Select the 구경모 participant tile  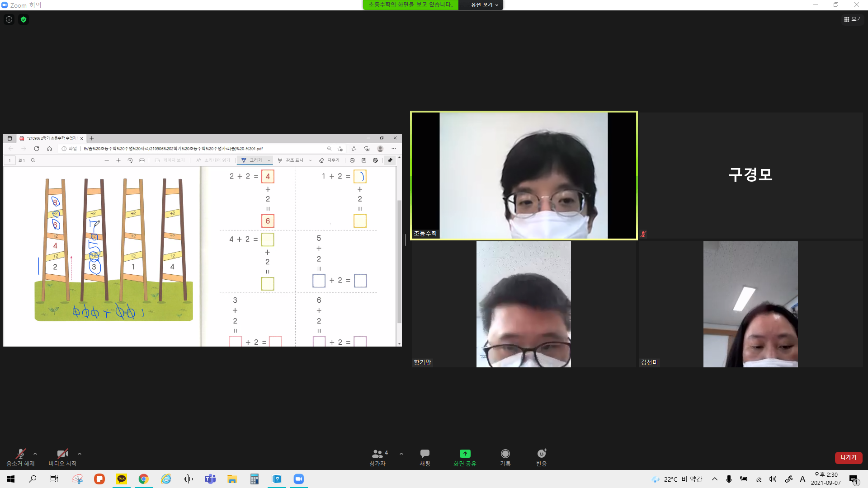750,175
